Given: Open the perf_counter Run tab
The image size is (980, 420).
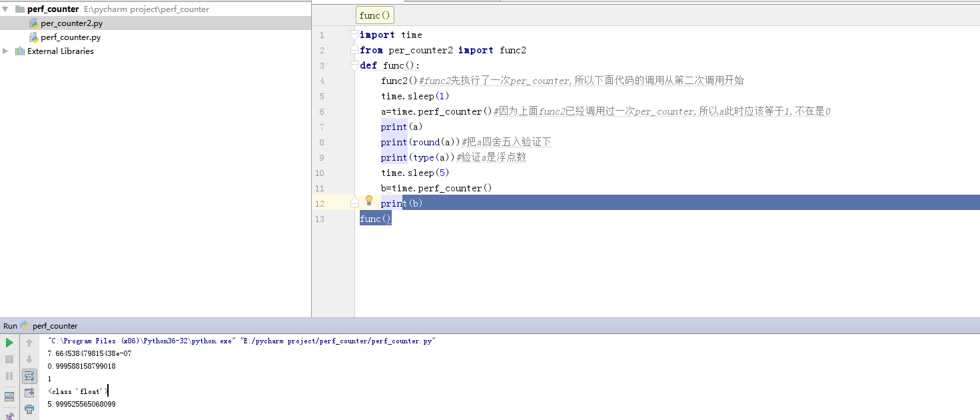Looking at the screenshot, I should pos(55,326).
